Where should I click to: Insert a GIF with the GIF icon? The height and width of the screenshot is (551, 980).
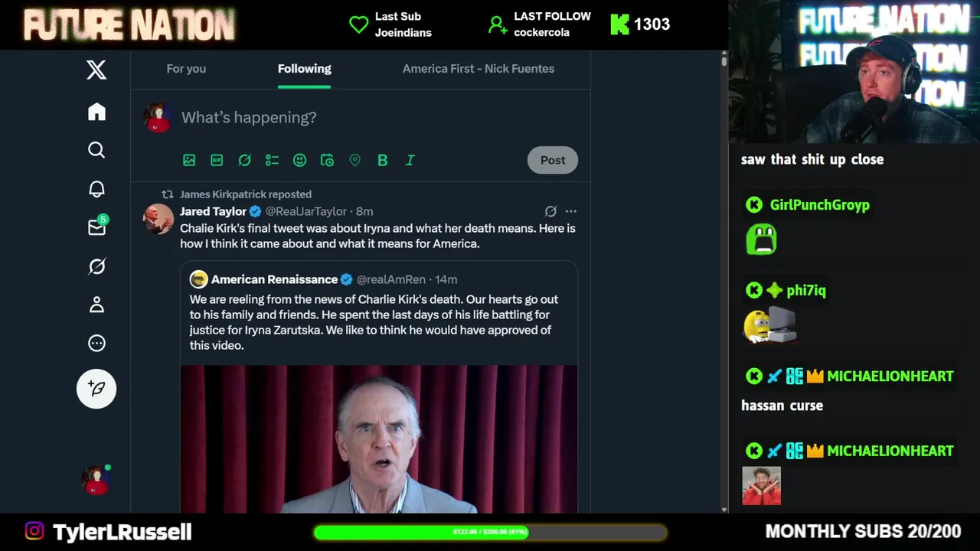[x=217, y=160]
